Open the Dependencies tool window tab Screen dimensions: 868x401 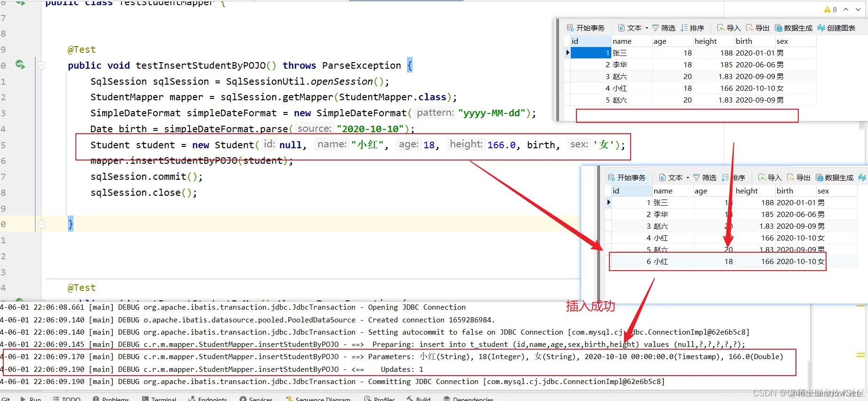click(x=468, y=399)
